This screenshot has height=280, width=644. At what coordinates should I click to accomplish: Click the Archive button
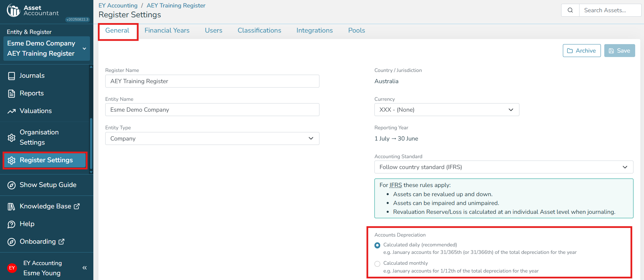[582, 51]
